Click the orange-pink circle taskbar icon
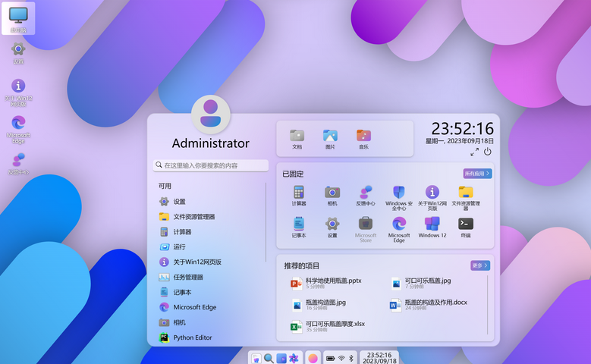591x364 pixels. pos(313,359)
